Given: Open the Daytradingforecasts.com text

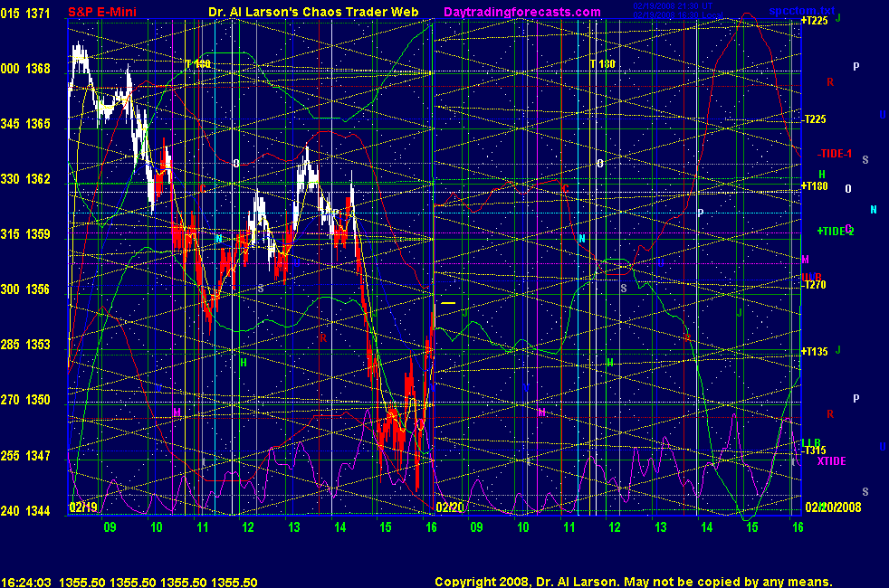Looking at the screenshot, I should [522, 12].
